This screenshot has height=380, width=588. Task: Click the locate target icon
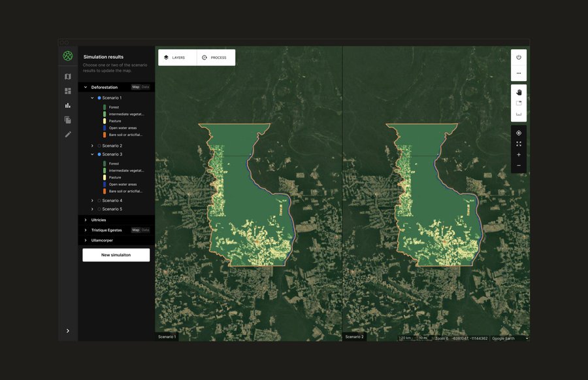(519, 133)
